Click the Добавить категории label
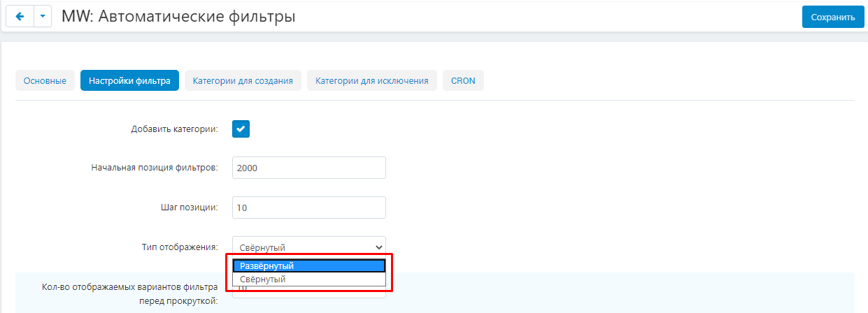The height and width of the screenshot is (313, 868). (175, 129)
